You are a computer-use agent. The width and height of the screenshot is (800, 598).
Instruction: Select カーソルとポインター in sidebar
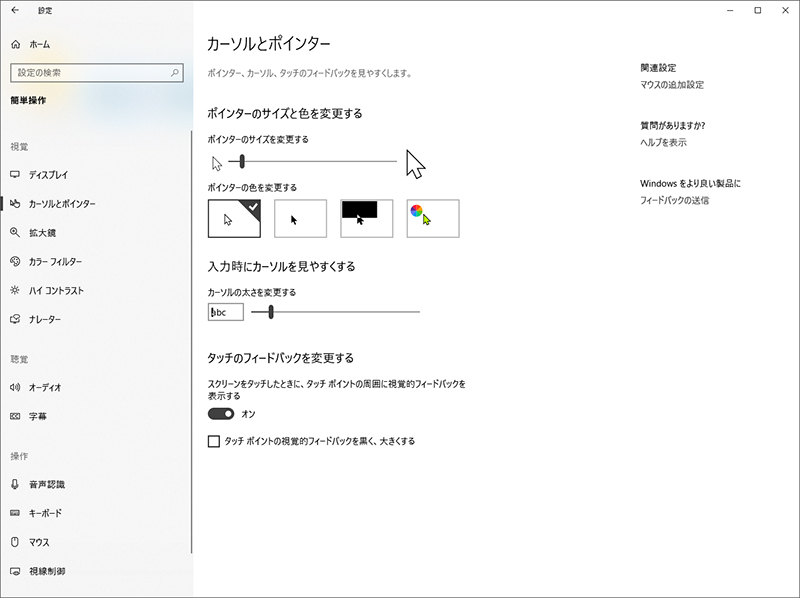click(x=62, y=204)
